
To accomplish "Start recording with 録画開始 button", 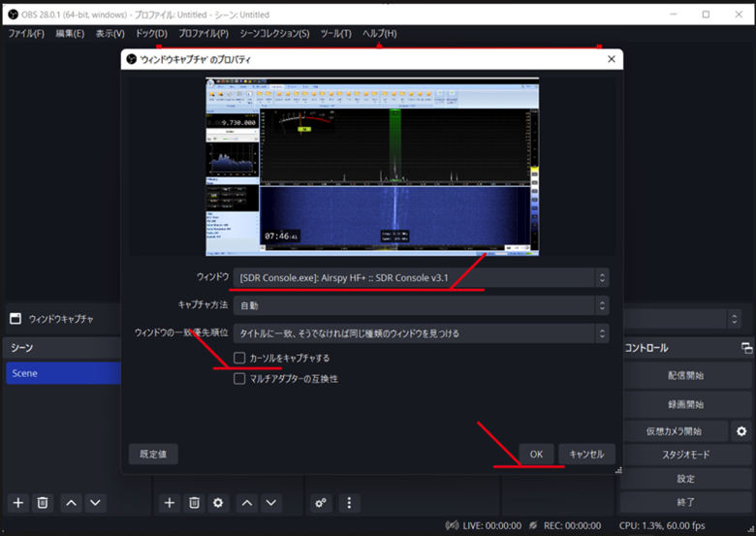I will click(685, 404).
